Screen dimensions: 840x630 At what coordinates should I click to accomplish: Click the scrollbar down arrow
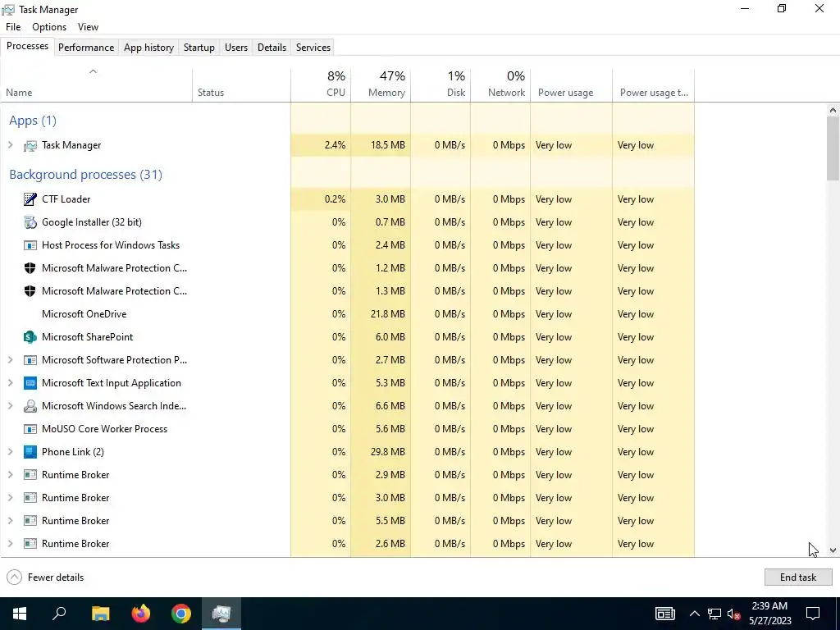833,550
